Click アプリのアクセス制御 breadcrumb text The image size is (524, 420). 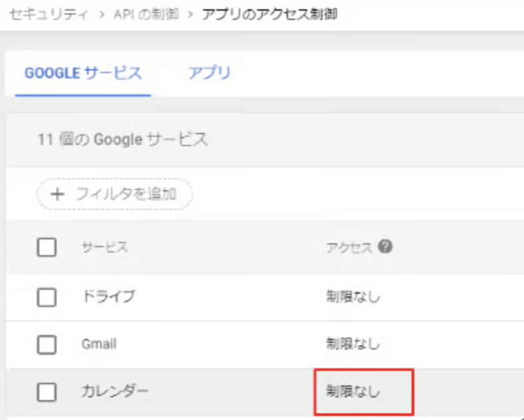click(x=269, y=14)
